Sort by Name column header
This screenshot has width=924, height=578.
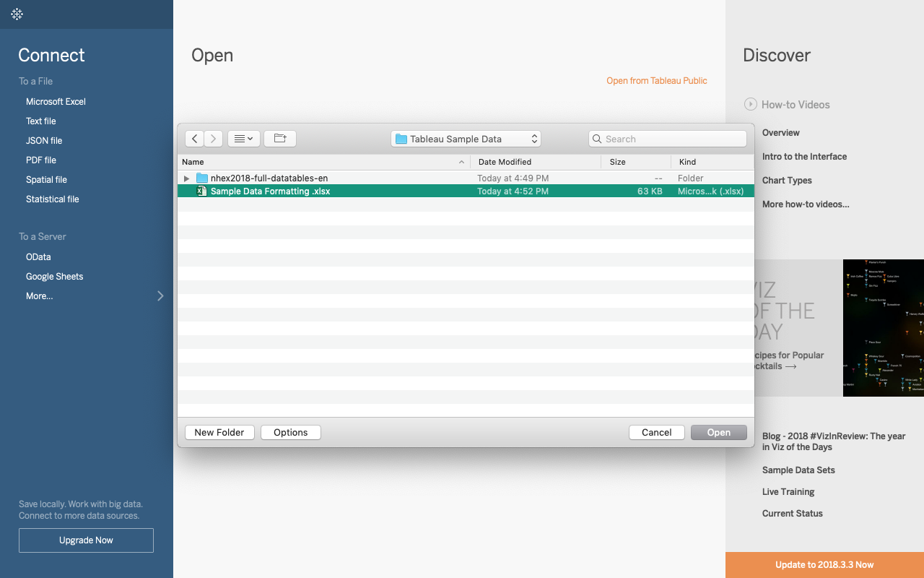point(323,162)
